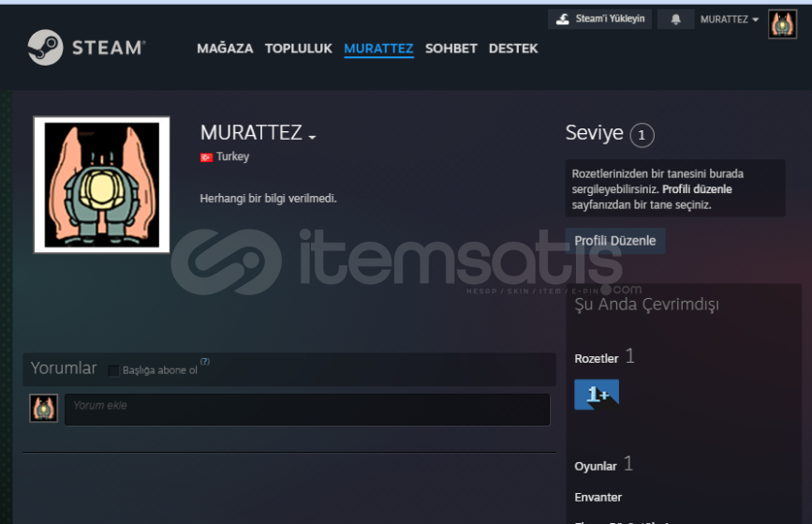Image resolution: width=812 pixels, height=524 pixels.
Task: Enable the Başlığa abone ol checkbox
Action: tap(113, 370)
